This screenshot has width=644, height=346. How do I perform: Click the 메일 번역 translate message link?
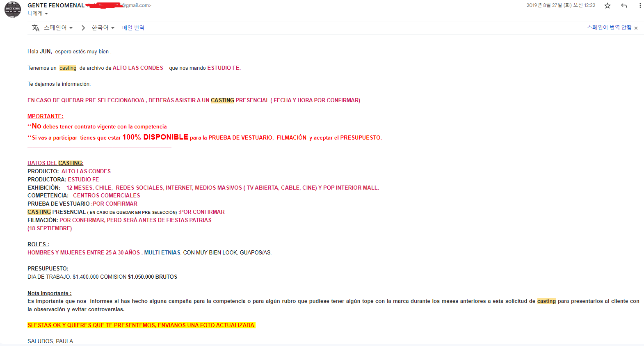[133, 28]
